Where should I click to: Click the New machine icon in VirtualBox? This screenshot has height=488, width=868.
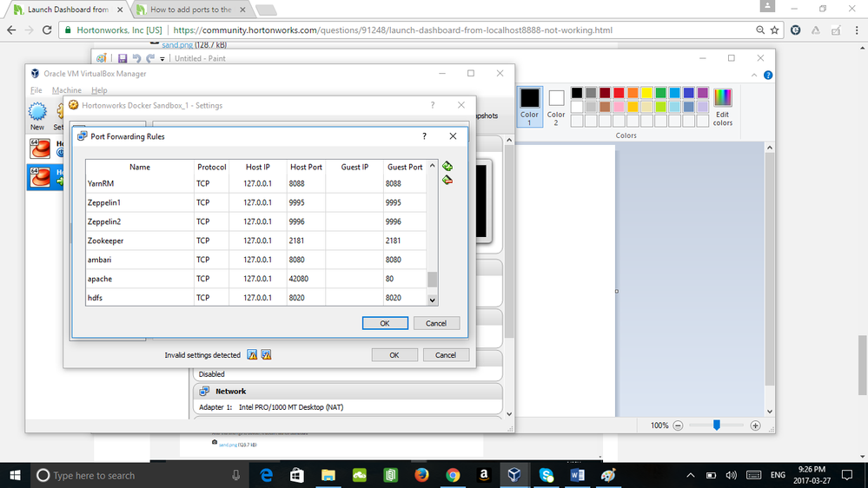(x=37, y=116)
